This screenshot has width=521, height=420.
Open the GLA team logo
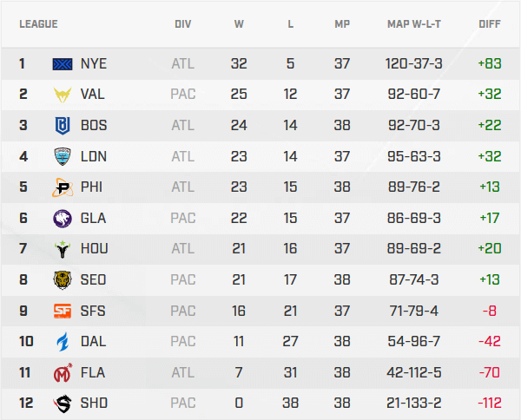pos(63,218)
